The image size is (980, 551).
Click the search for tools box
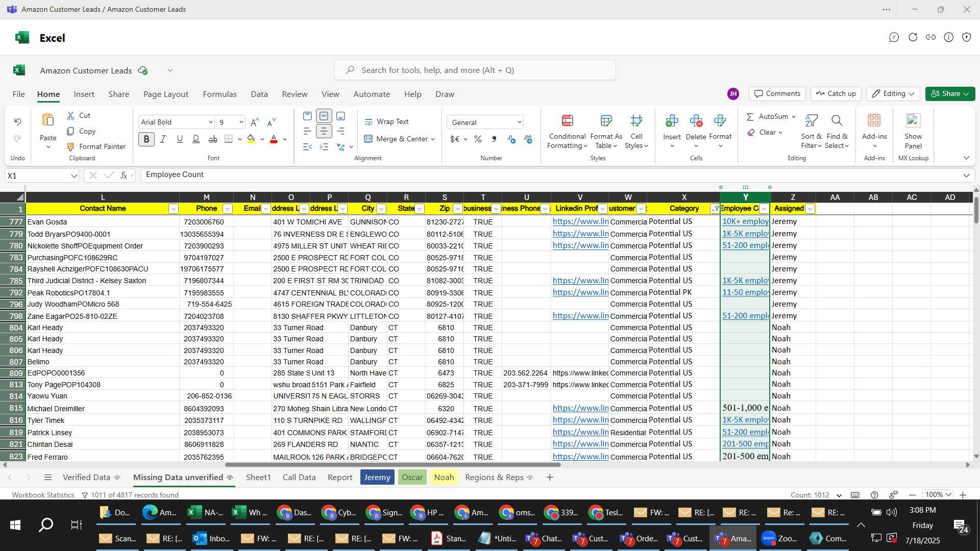coord(475,70)
